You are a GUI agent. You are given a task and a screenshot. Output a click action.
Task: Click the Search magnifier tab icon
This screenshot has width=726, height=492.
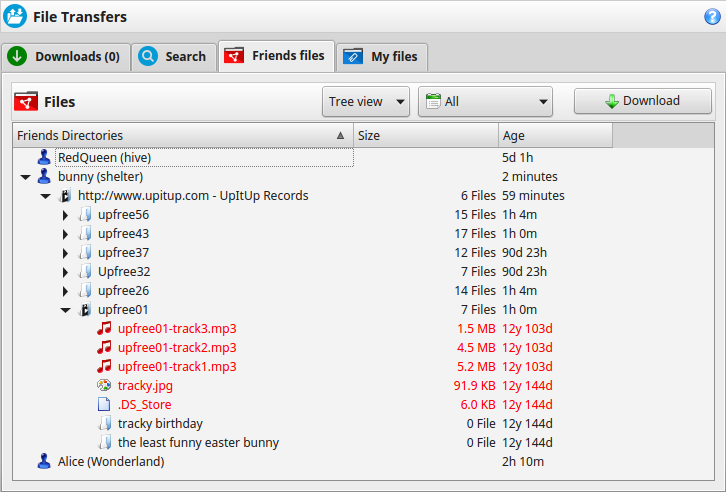point(148,56)
